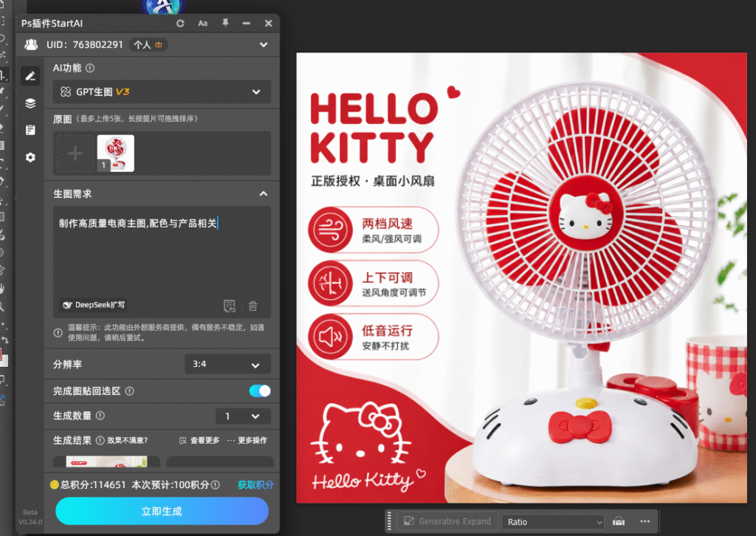Expand the UID account menu

263,44
